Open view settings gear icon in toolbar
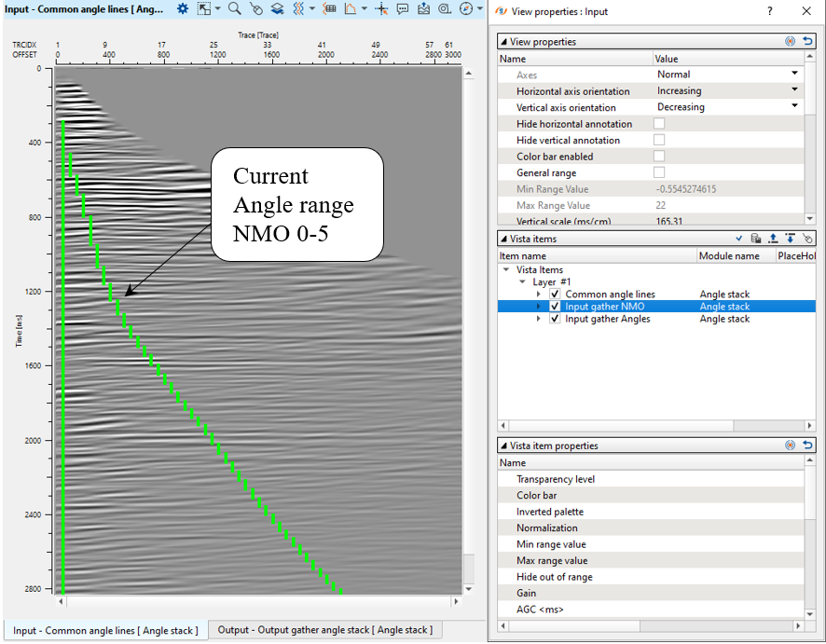 point(183,8)
